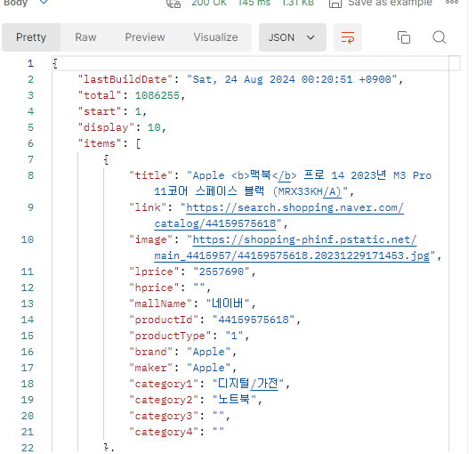Click the main_4415957 jpg link line
This screenshot has width=476, height=454.
click(292, 255)
